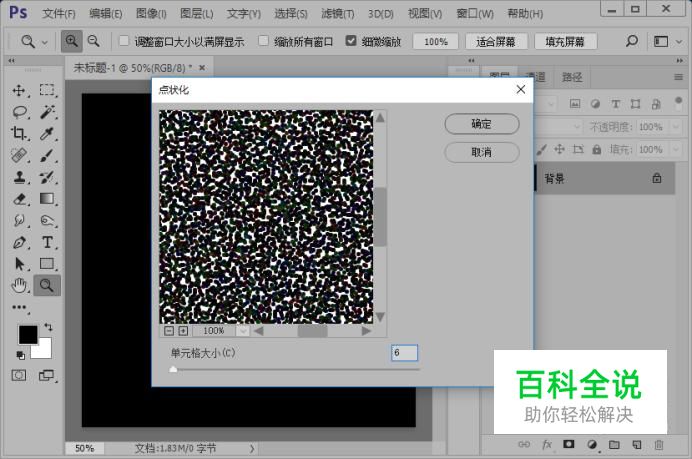Screen dimensions: 692x459
Task: Choose Zoom In mode in options bar
Action: [71, 41]
